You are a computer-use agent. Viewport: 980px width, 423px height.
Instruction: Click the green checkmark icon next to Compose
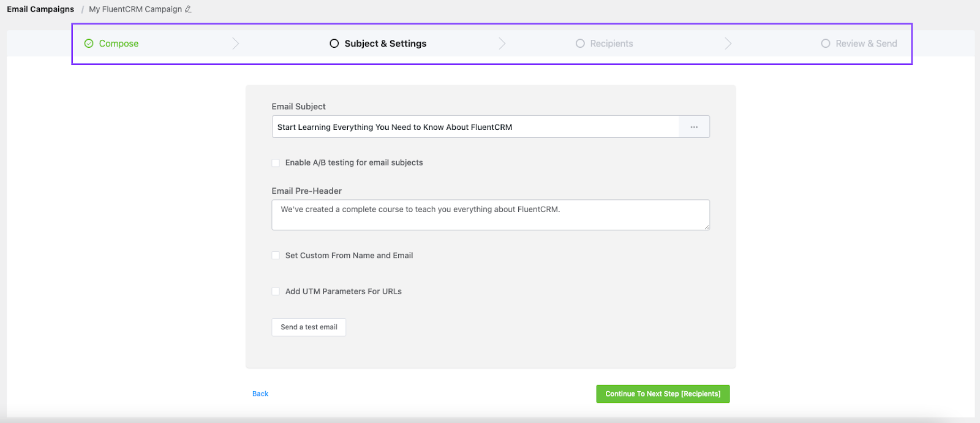pyautogui.click(x=89, y=44)
